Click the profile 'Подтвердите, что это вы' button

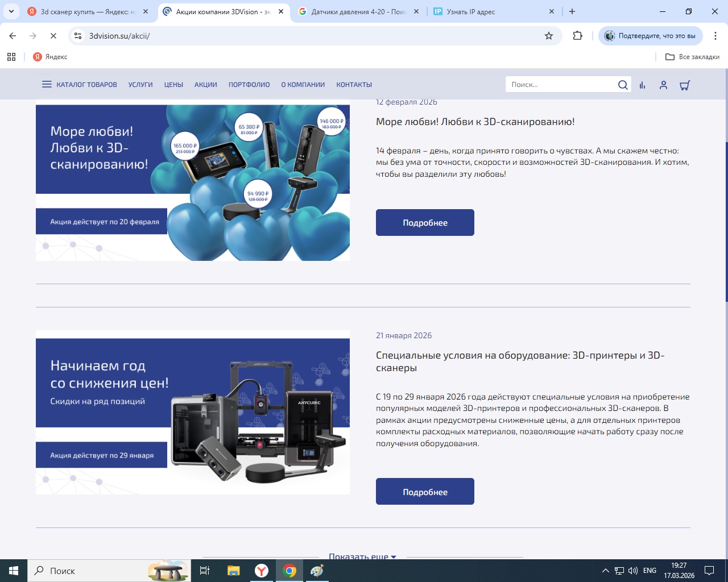651,36
